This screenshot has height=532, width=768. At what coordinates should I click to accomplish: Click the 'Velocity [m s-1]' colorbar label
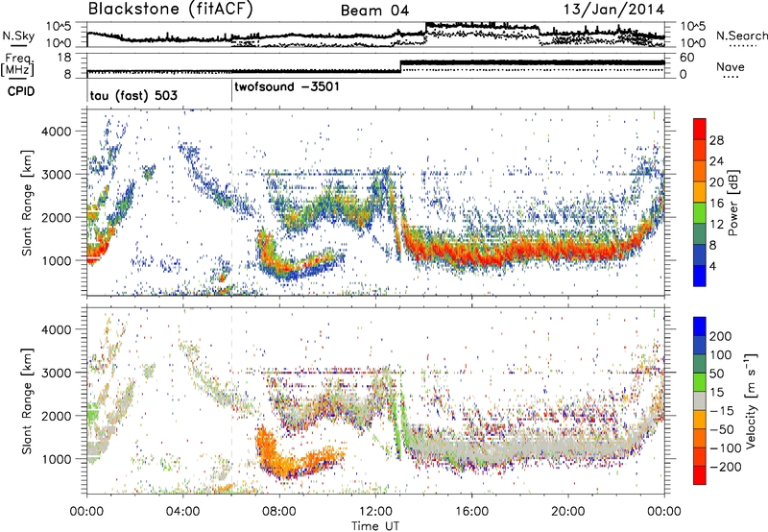click(x=751, y=400)
